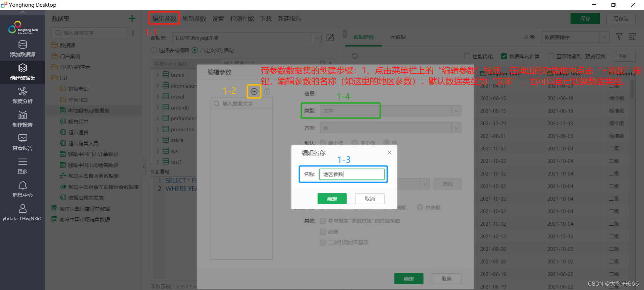This screenshot has height=290, width=644.
Task: Click 取消 in the 编辑名称 dialog
Action: pos(370,199)
